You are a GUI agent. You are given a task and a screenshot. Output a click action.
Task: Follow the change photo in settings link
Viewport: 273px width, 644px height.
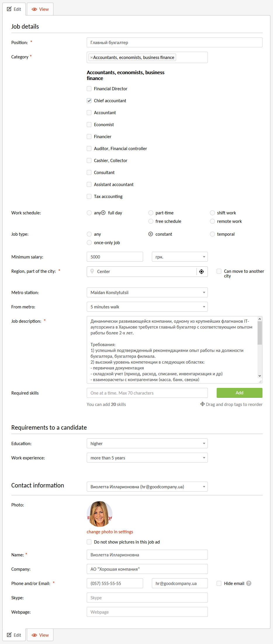point(110,532)
